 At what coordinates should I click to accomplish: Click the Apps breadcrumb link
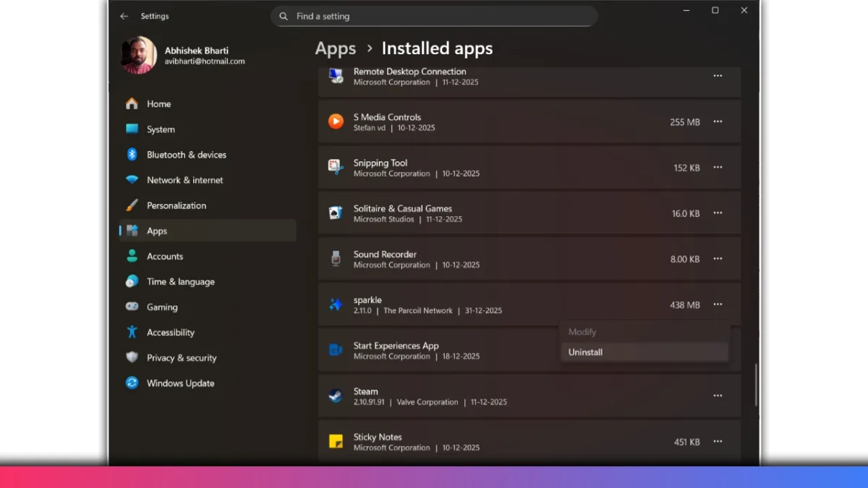point(336,48)
